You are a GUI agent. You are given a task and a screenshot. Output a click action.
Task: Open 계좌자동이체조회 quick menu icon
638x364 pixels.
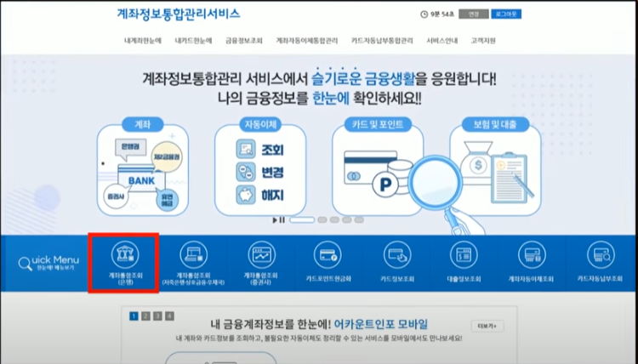coord(532,255)
